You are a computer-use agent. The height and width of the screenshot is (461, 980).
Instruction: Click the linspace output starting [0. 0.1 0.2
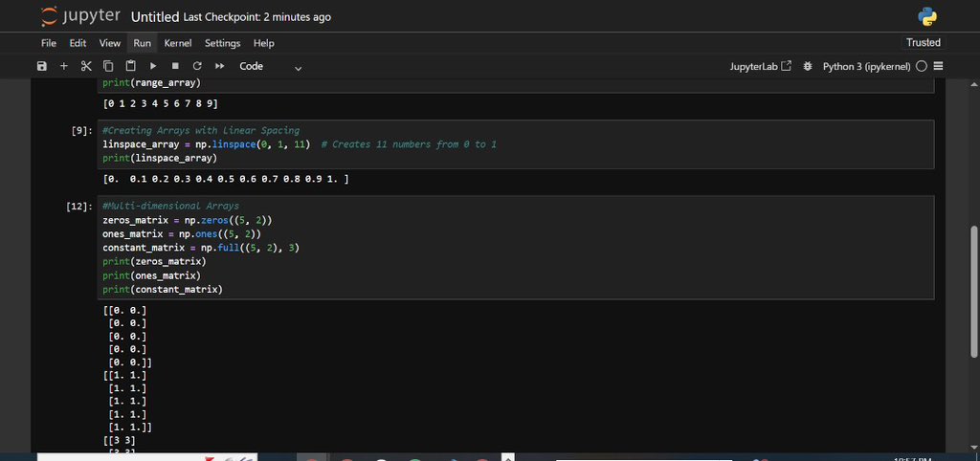pyautogui.click(x=226, y=179)
